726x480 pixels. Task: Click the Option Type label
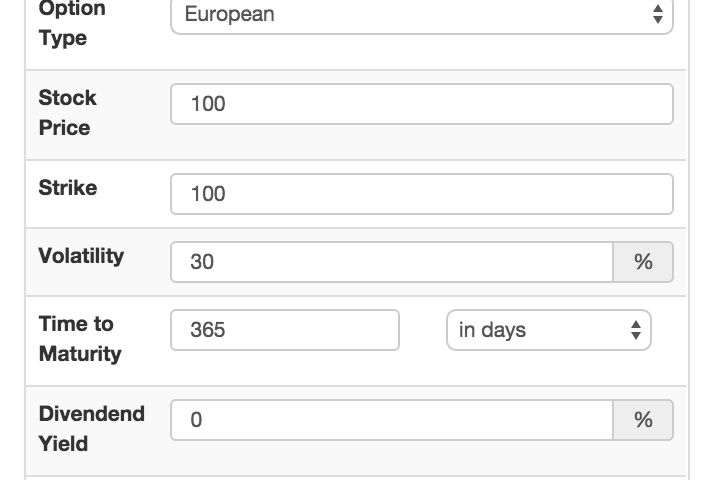coord(71,23)
